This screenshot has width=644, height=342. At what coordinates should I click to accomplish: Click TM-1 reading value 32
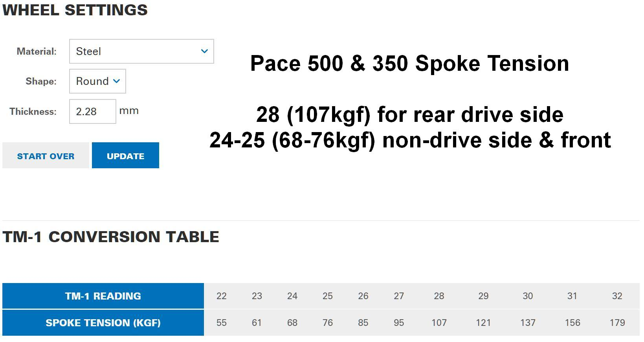[617, 296]
